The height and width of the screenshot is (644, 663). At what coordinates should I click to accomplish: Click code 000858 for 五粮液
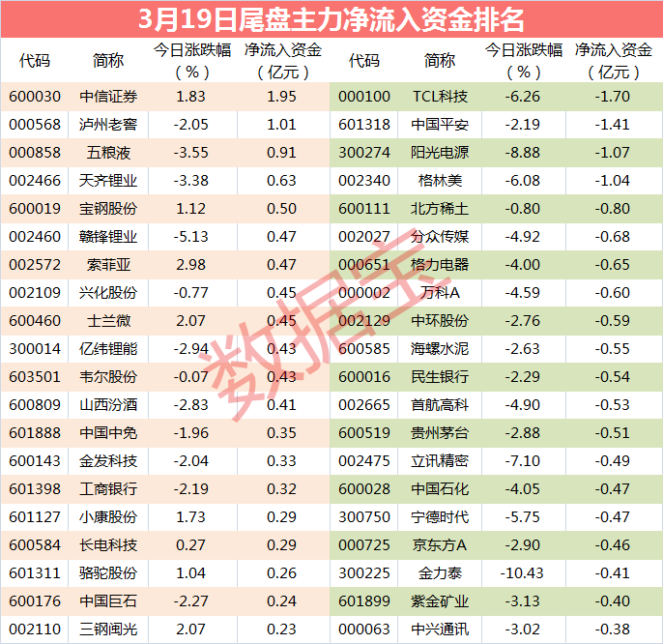(x=35, y=153)
